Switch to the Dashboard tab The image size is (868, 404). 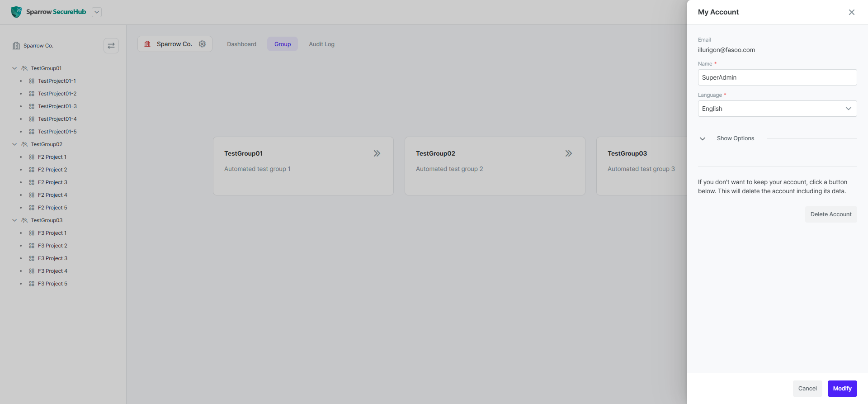(x=241, y=44)
